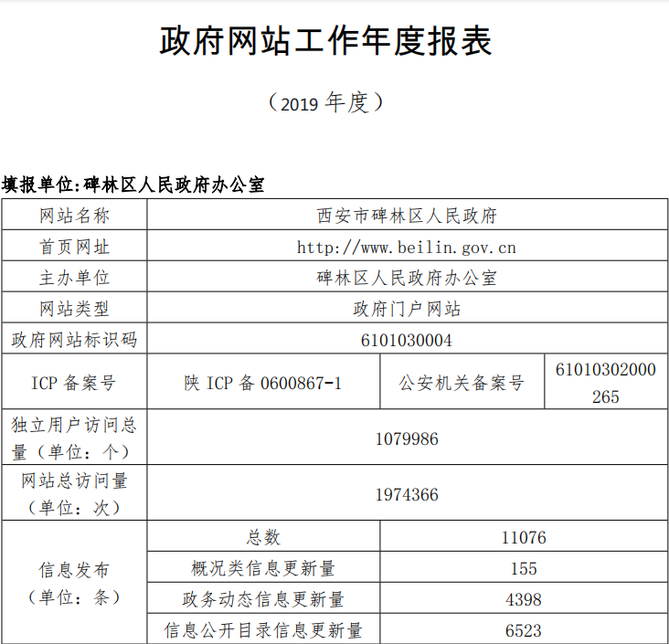This screenshot has width=669, height=644.
Task: Click the 信息公开目录信息更新量 value 6523
Action: [x=524, y=630]
